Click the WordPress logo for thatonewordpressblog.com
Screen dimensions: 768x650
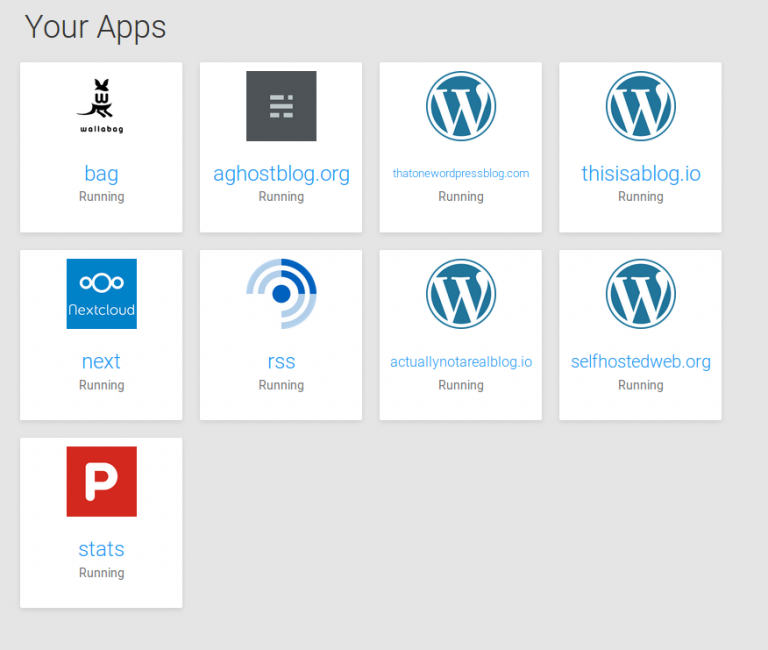tap(461, 106)
